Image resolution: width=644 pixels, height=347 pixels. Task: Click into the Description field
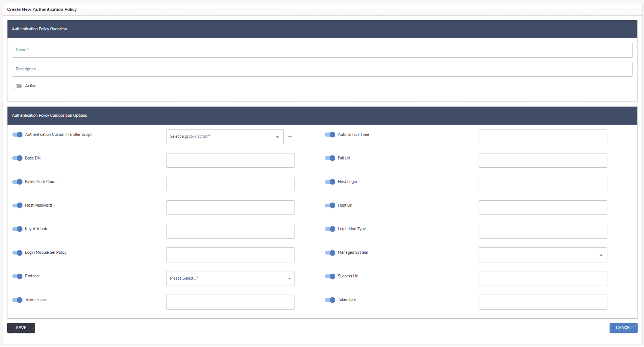[x=322, y=69]
